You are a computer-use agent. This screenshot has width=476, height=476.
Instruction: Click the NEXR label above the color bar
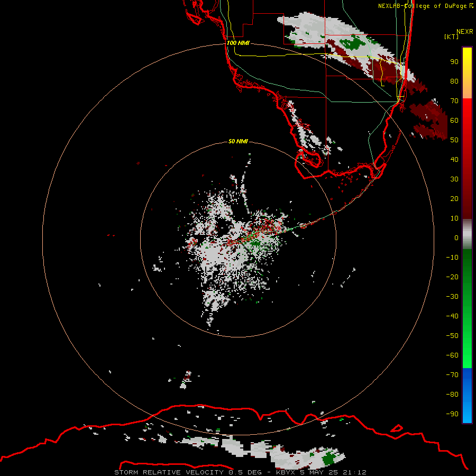point(465,32)
